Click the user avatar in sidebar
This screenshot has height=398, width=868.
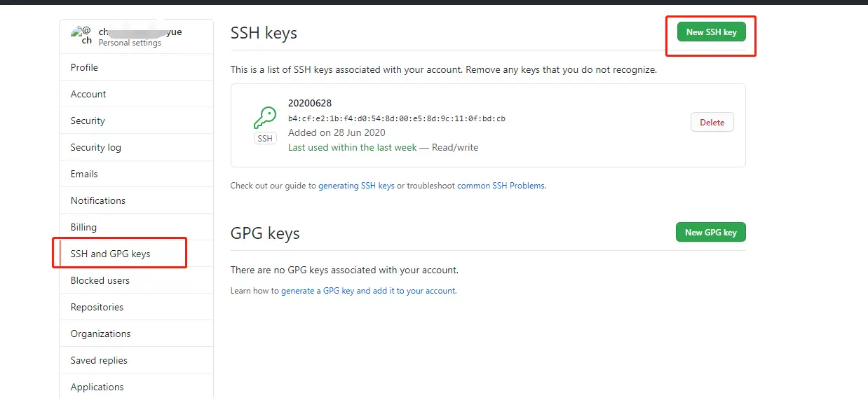point(81,36)
